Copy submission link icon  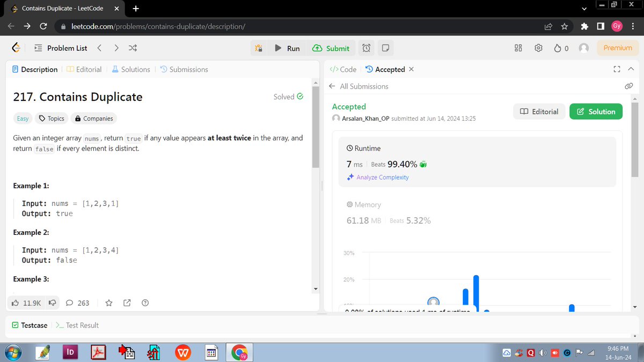pyautogui.click(x=629, y=86)
